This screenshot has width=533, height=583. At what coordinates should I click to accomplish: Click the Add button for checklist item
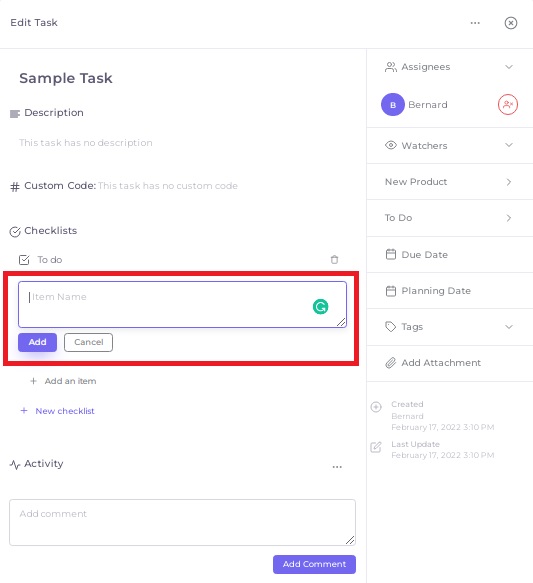click(x=38, y=342)
